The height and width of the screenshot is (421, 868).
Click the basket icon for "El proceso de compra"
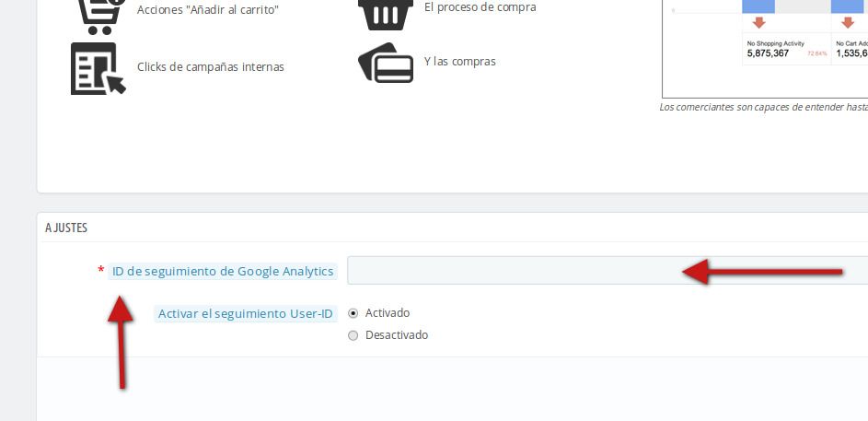pyautogui.click(x=386, y=15)
